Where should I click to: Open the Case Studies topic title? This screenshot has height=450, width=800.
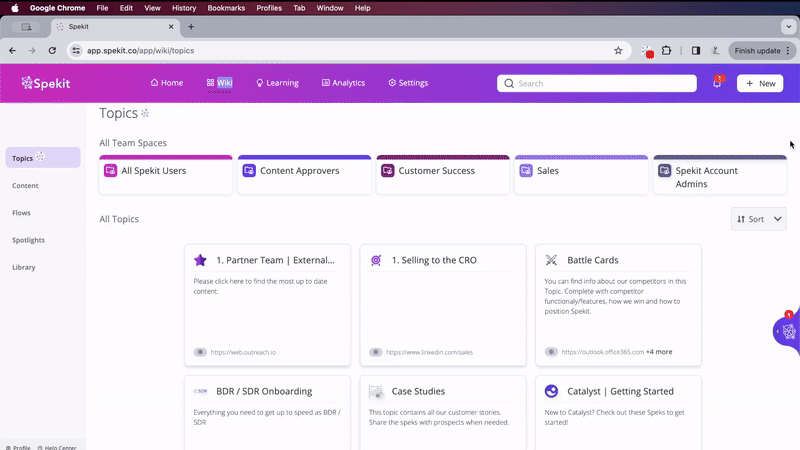[x=418, y=391]
